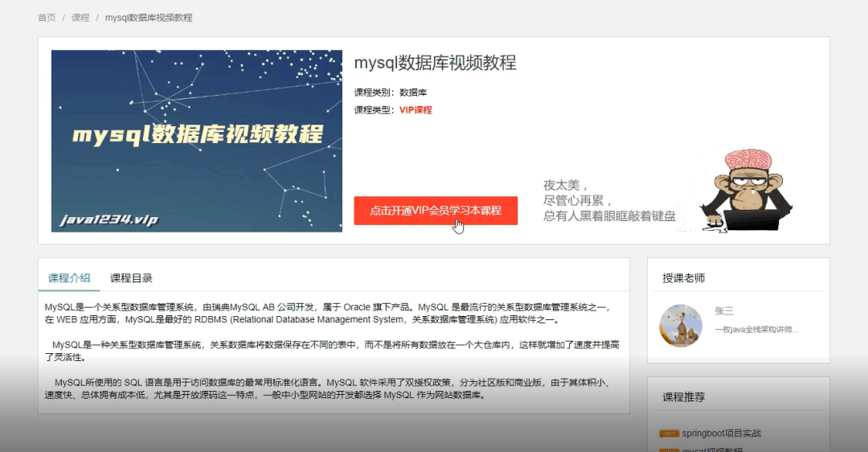Screen dimensions: 868x452
Task: Click the HOT badge beside springboot项目实战
Action: [669, 434]
